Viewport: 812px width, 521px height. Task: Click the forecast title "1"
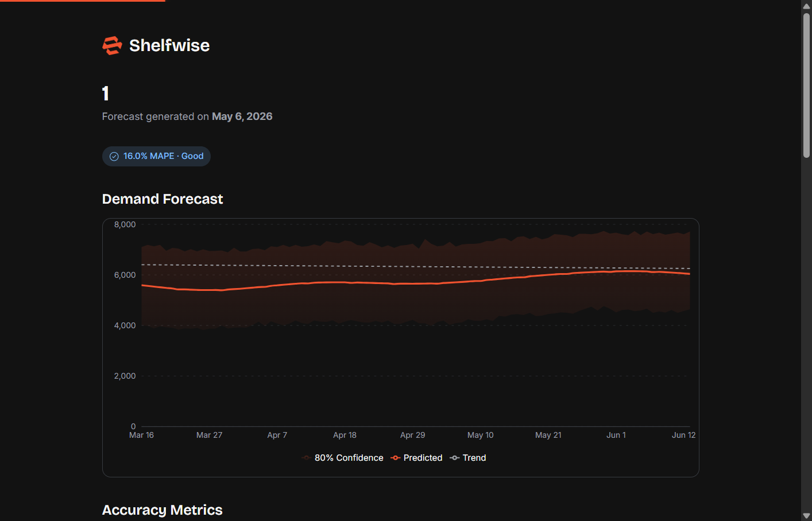(106, 94)
